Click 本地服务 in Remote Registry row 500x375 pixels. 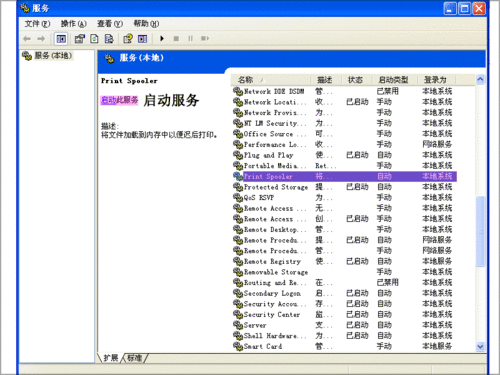437,261
